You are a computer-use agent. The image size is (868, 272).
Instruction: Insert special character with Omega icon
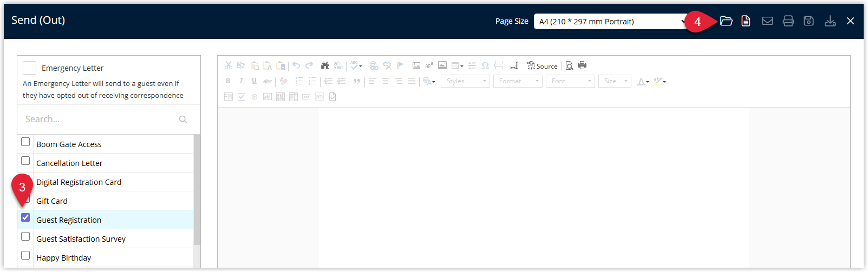[x=485, y=65]
